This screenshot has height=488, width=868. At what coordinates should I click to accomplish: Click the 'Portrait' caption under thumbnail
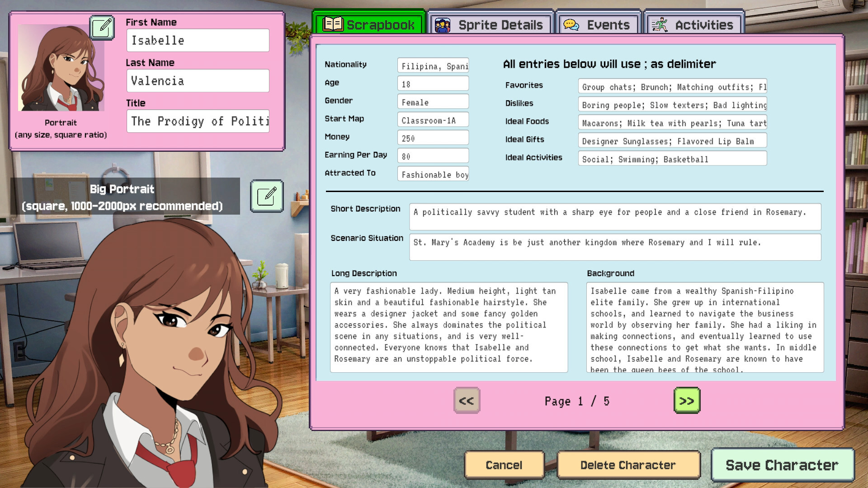(x=61, y=122)
